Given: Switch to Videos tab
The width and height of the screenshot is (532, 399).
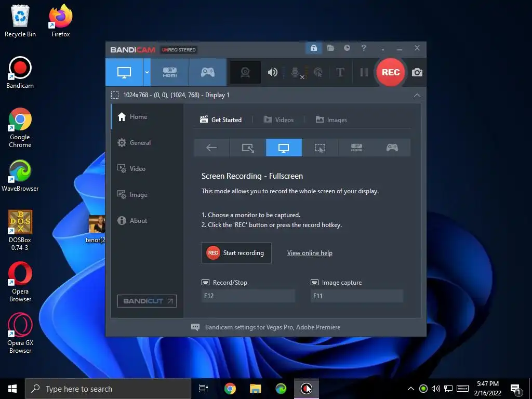Looking at the screenshot, I should [278, 120].
